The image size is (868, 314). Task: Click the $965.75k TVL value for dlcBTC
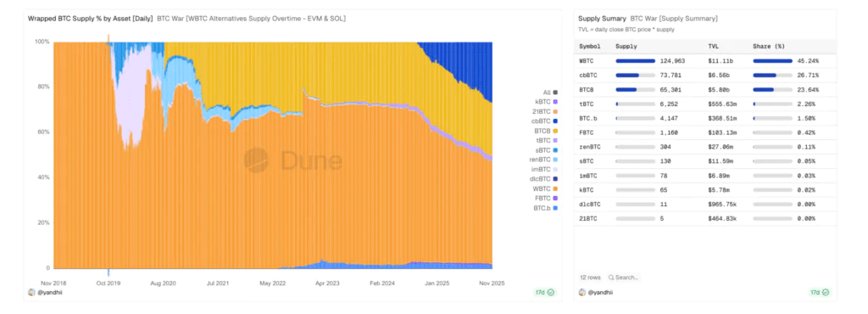[x=722, y=205]
